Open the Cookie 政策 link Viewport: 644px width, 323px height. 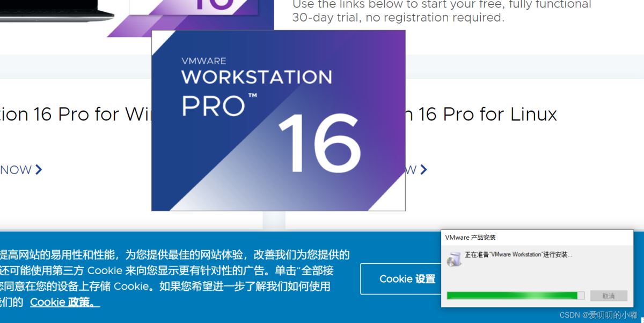pos(65,302)
